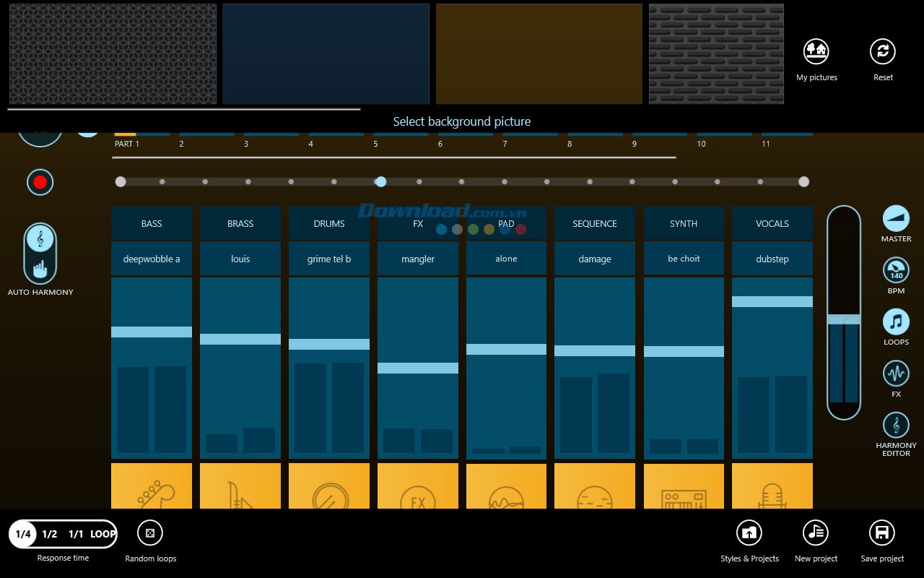Open the Master volume control

(896, 218)
